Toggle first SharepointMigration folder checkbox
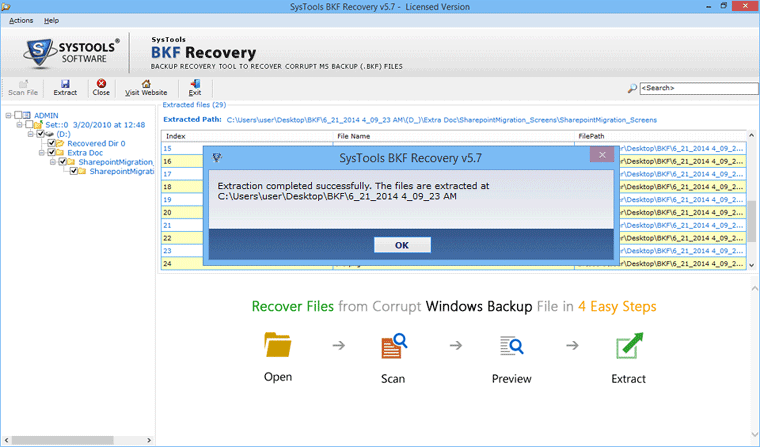This screenshot has height=447, width=760. [x=63, y=162]
